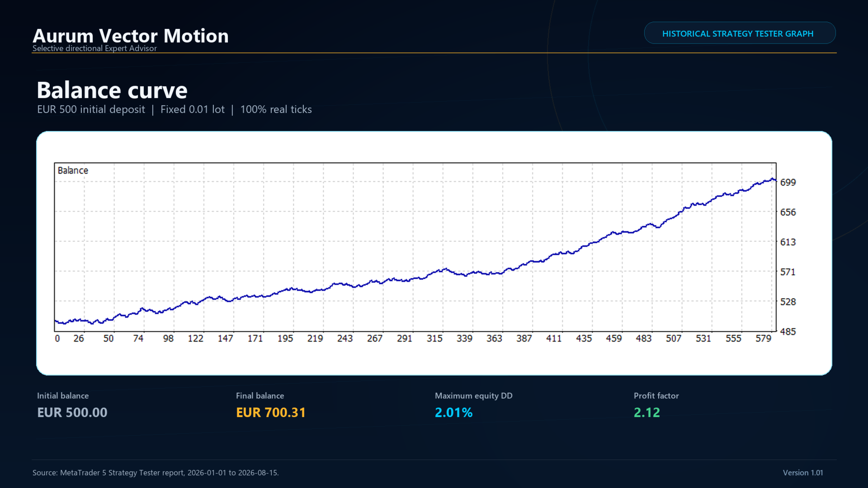Click the 100% real ticks text
Screen dimensions: 868x488
tap(276, 109)
